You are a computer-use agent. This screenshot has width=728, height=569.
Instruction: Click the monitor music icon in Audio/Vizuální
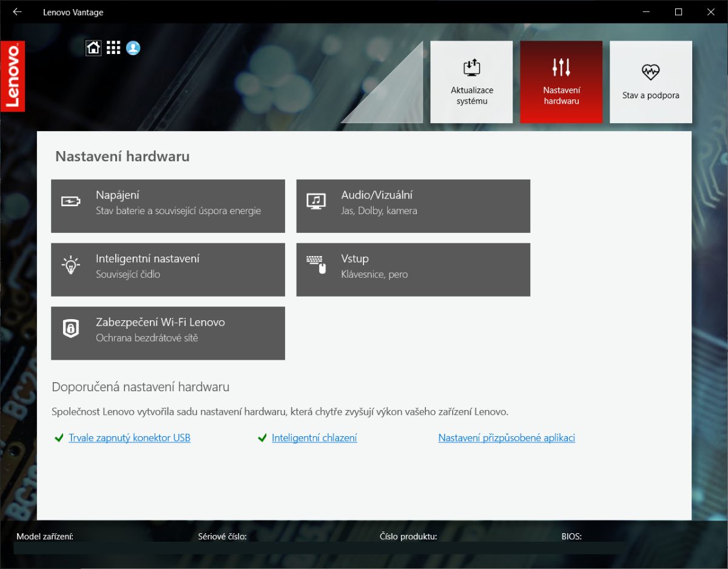pyautogui.click(x=316, y=201)
